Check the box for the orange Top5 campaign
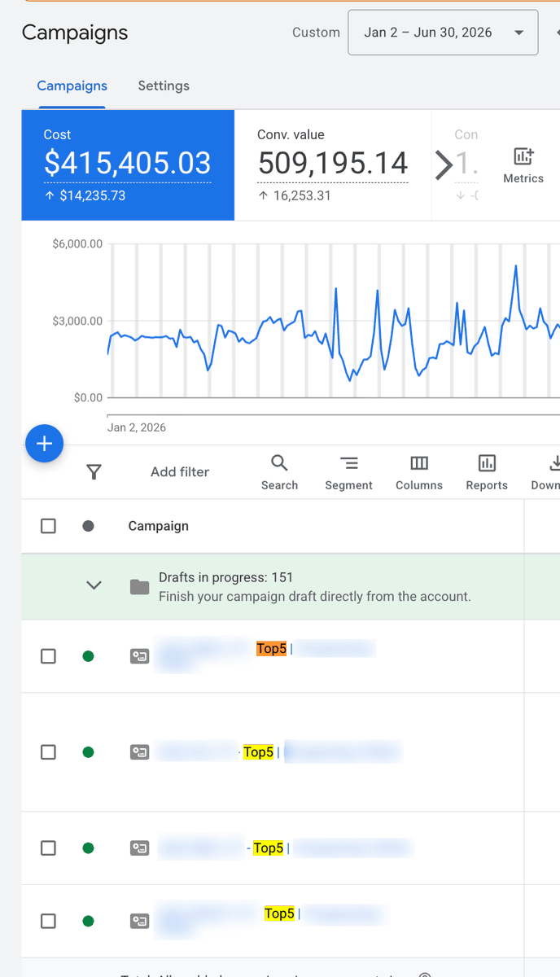 (x=48, y=656)
